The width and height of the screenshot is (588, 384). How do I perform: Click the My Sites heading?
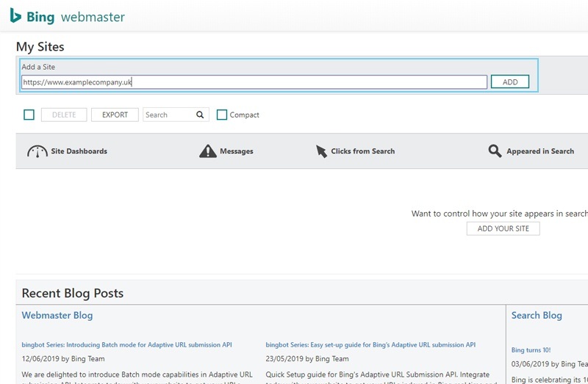[x=40, y=47]
